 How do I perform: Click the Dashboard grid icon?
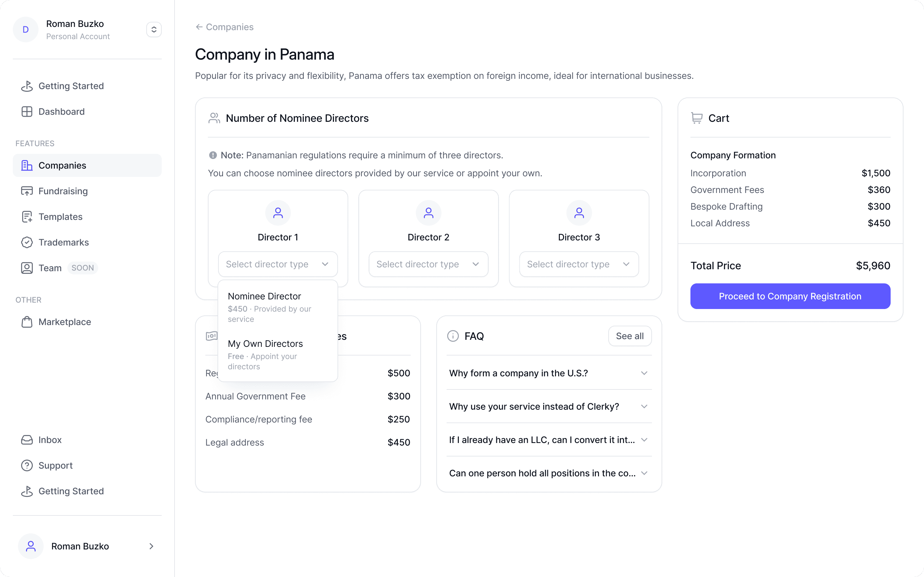pyautogui.click(x=27, y=112)
